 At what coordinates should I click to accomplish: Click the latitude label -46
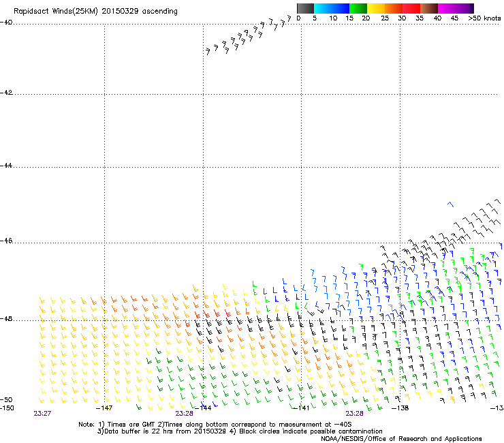[x=6, y=241]
